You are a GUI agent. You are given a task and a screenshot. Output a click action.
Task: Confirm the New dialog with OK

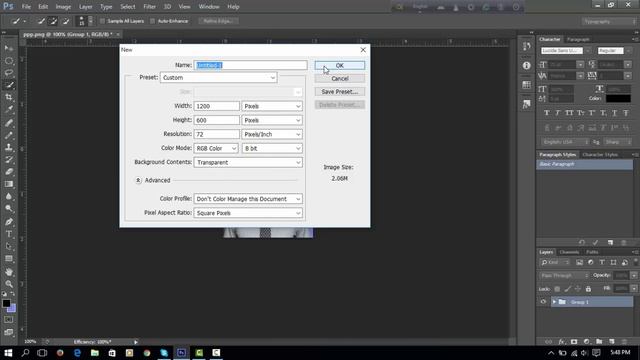[x=340, y=65]
